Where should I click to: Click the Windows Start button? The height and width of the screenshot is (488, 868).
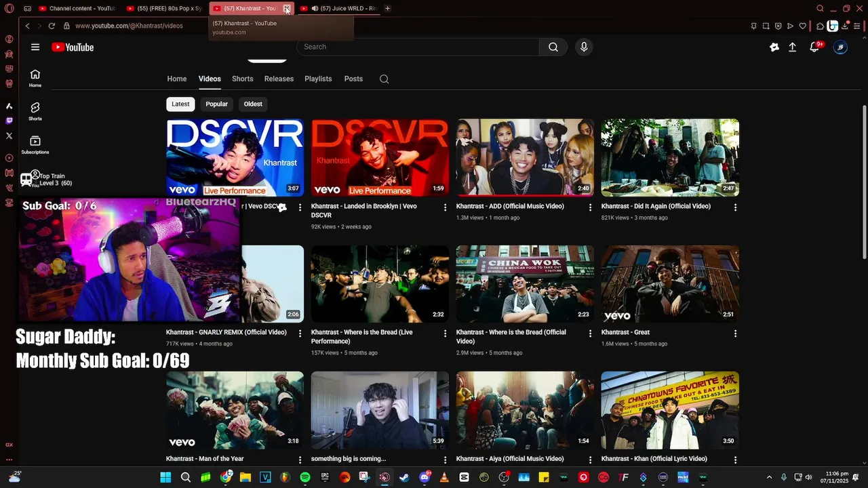(x=165, y=477)
